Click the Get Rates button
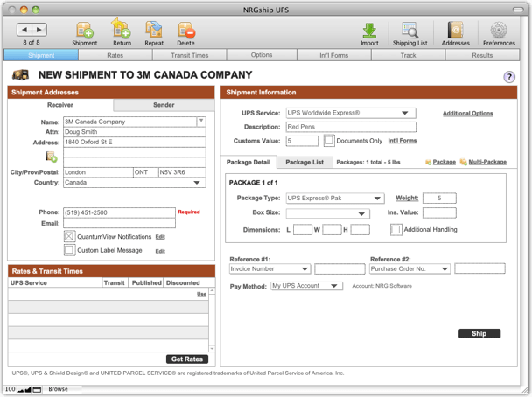Screen dimensions: 532x397 pos(187,359)
